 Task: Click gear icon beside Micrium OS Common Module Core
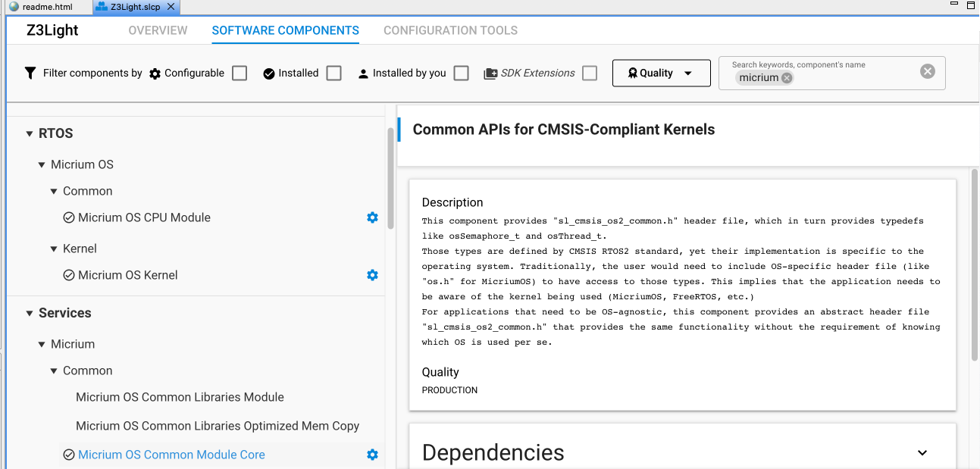click(372, 455)
